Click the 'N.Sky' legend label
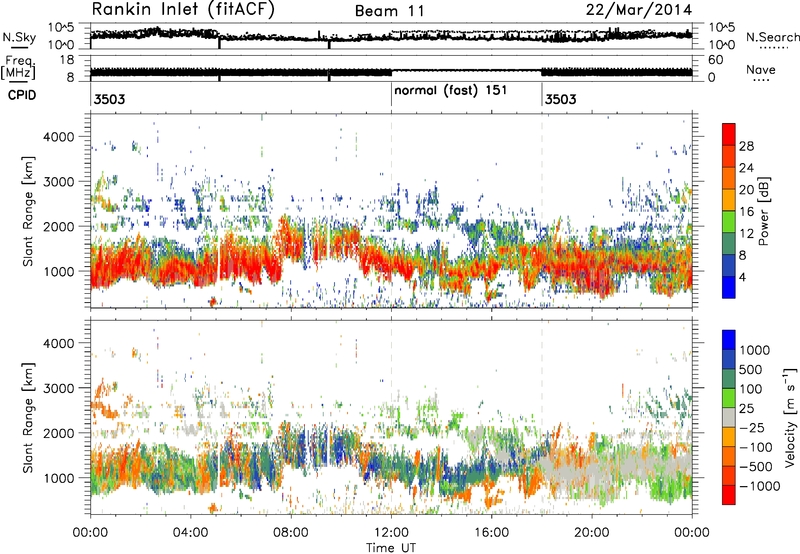 (19, 37)
